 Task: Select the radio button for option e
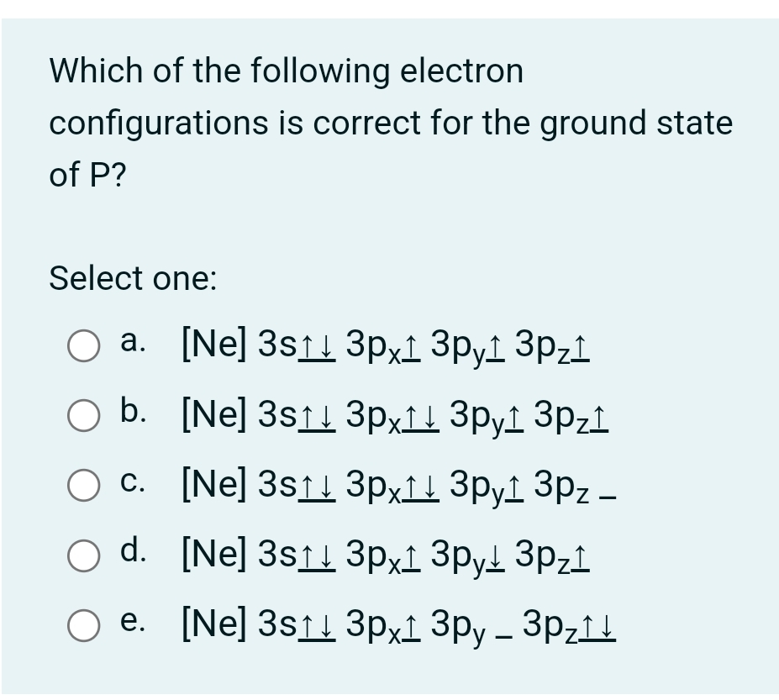83,625
